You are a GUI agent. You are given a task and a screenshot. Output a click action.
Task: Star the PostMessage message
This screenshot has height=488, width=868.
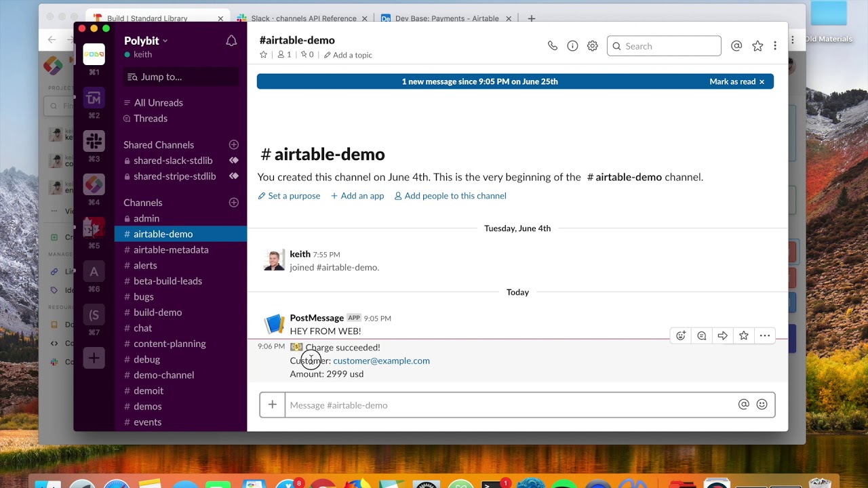[744, 335]
